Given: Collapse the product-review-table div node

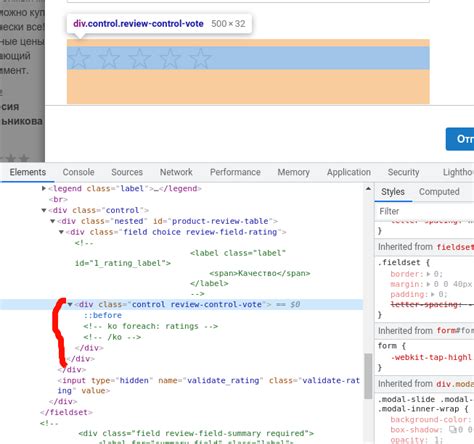Looking at the screenshot, I should 52,221.
